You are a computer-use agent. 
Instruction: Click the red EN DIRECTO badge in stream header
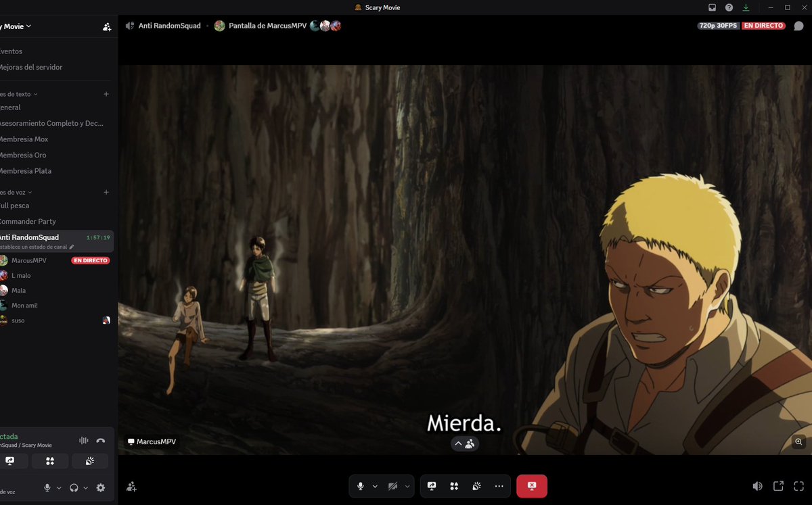(763, 26)
